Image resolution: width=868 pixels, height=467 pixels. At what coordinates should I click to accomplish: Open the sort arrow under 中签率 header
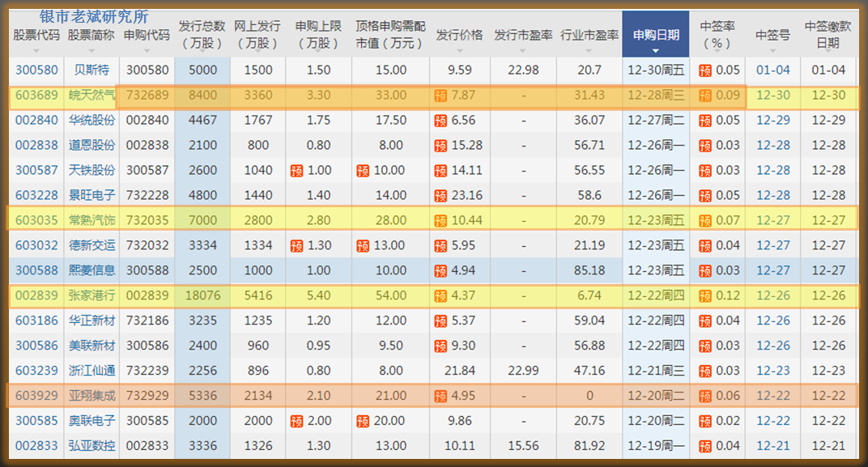click(x=717, y=51)
